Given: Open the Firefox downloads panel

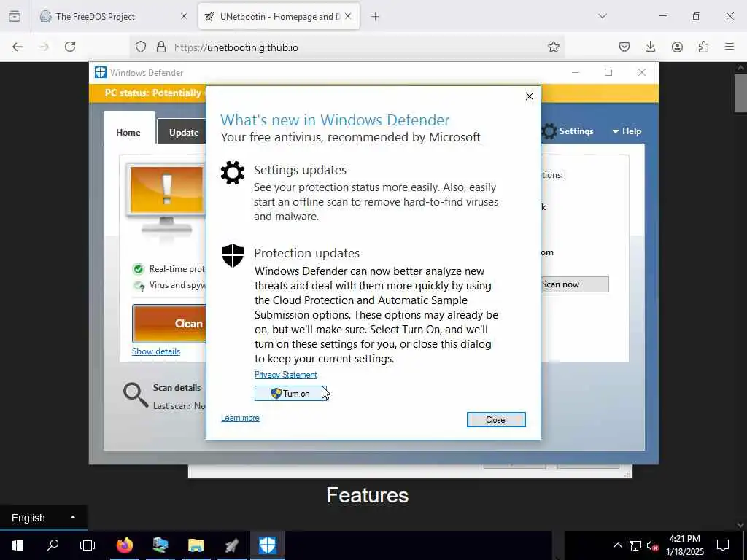Looking at the screenshot, I should 650,47.
